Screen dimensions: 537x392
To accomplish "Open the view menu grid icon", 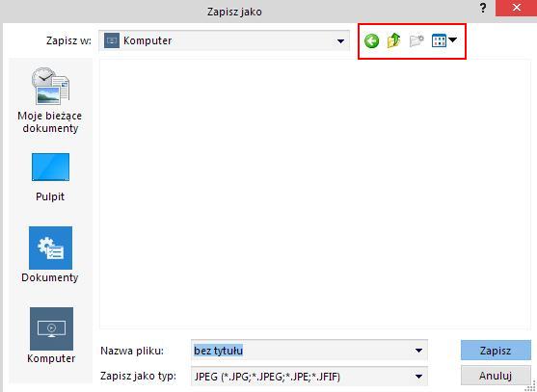I will 439,40.
